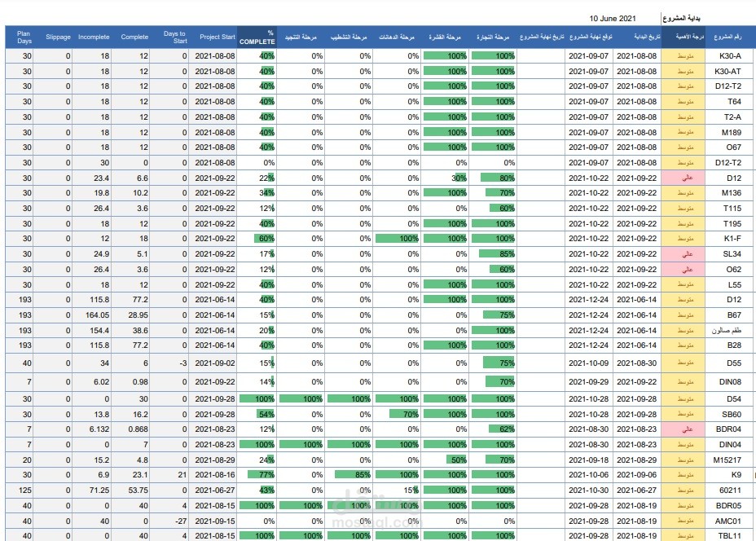Select the 60% complete bar for K1-F
Image resolution: width=756 pixels, height=541 pixels.
(x=265, y=239)
